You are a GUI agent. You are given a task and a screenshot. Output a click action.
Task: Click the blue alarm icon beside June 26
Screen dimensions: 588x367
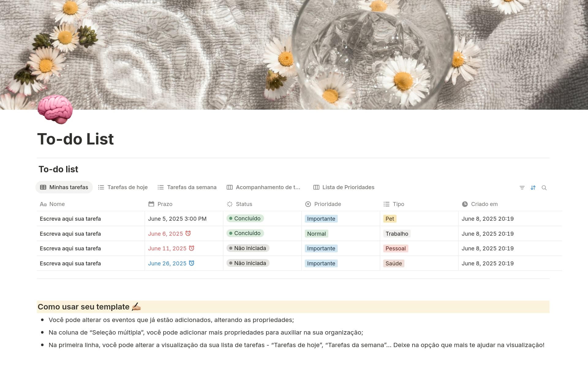tap(191, 263)
